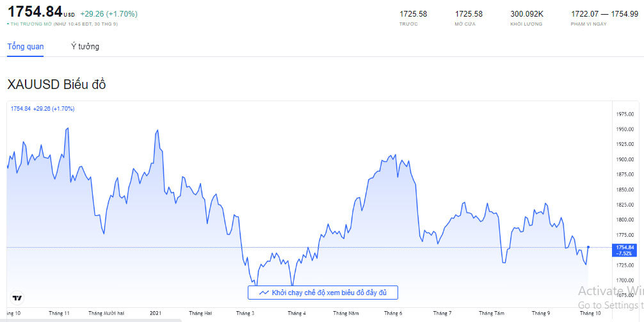The width and height of the screenshot is (644, 322).
Task: Click the XAUUSD Biểu đồ heading
Action: point(56,85)
